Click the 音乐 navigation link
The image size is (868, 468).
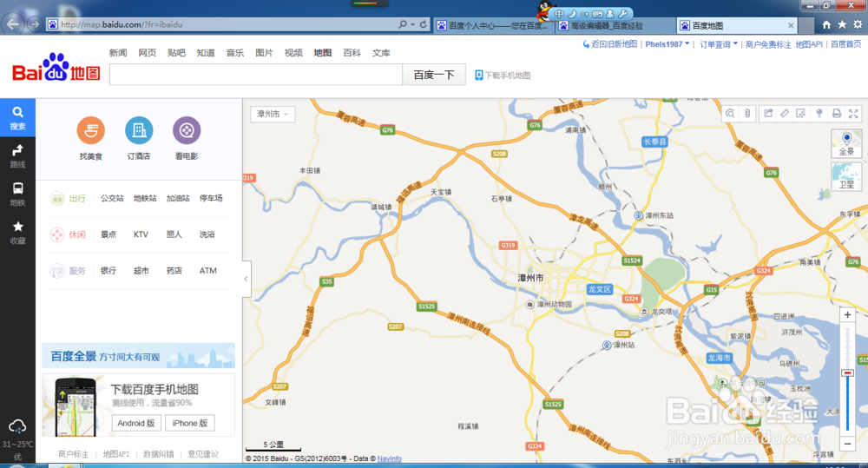click(235, 53)
